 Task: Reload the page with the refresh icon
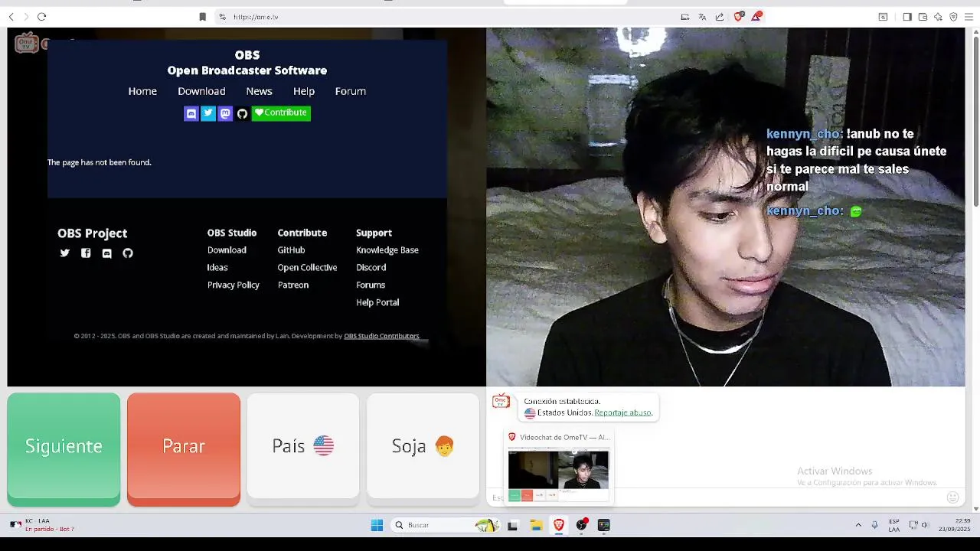pyautogui.click(x=42, y=17)
